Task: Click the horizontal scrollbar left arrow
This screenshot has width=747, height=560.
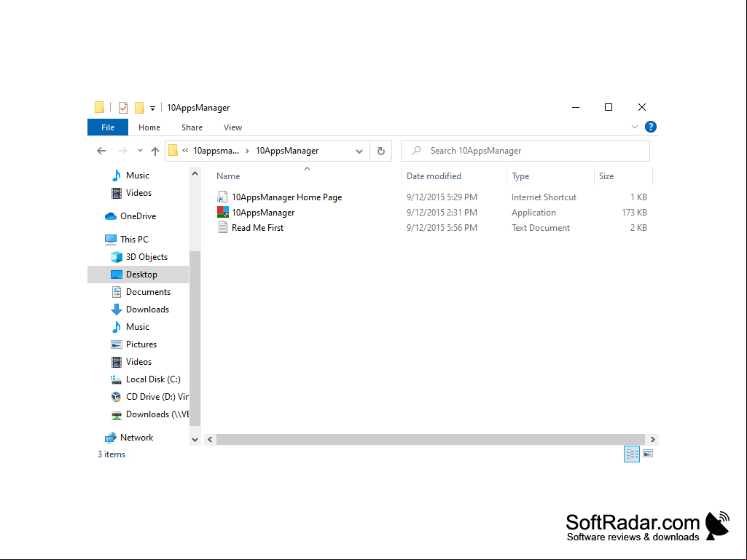Action: click(210, 440)
